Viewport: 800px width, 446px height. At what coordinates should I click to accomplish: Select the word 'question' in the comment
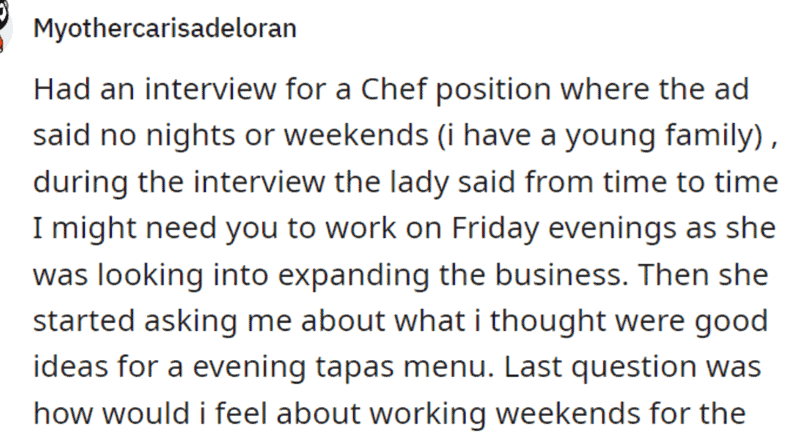point(634,368)
